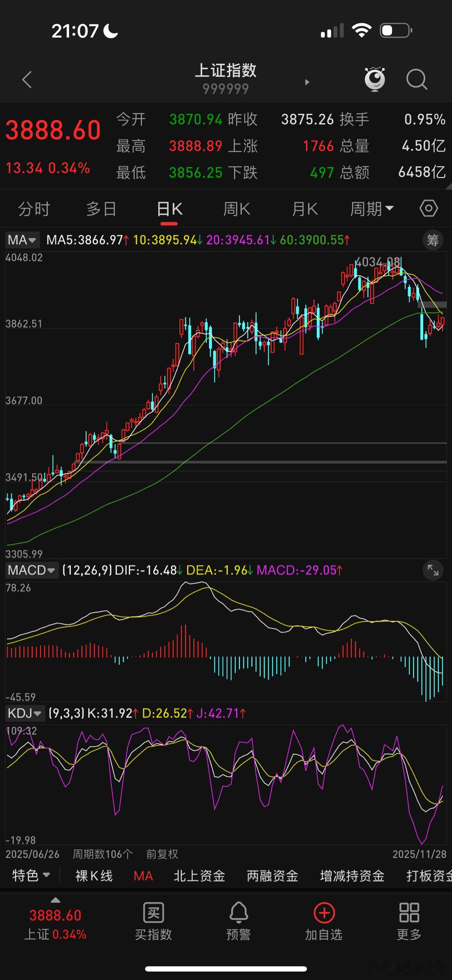Go back with the left arrow icon
This screenshot has width=452, height=980.
27,80
